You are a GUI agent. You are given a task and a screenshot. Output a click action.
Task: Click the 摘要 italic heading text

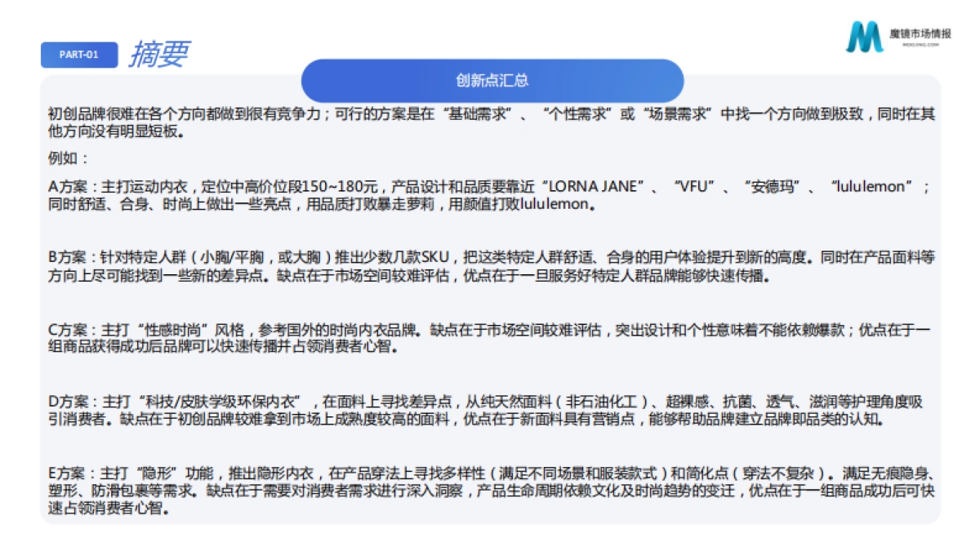coord(158,55)
